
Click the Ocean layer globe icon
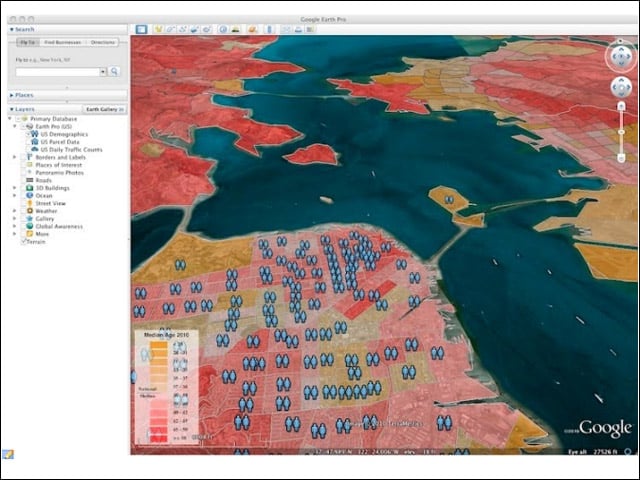[x=29, y=196]
